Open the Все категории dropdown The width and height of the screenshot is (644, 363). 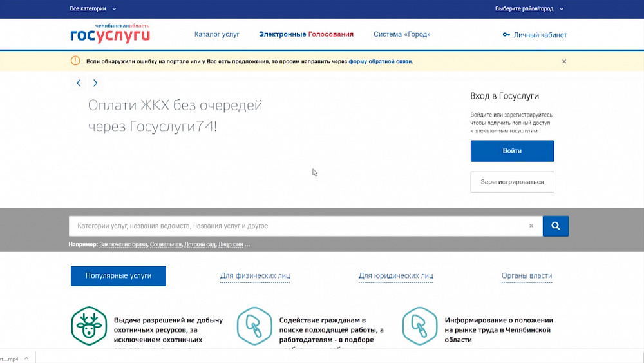(93, 8)
